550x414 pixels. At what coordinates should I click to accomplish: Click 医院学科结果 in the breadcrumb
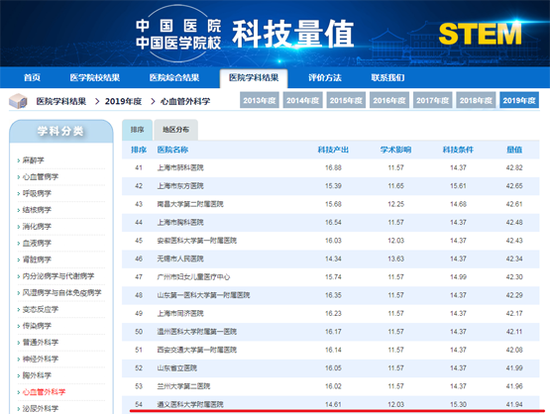(61, 101)
